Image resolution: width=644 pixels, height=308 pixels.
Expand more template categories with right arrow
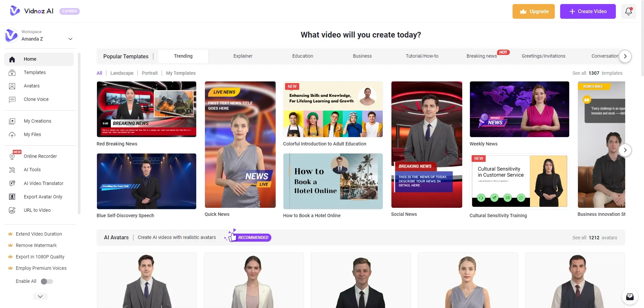click(x=625, y=56)
